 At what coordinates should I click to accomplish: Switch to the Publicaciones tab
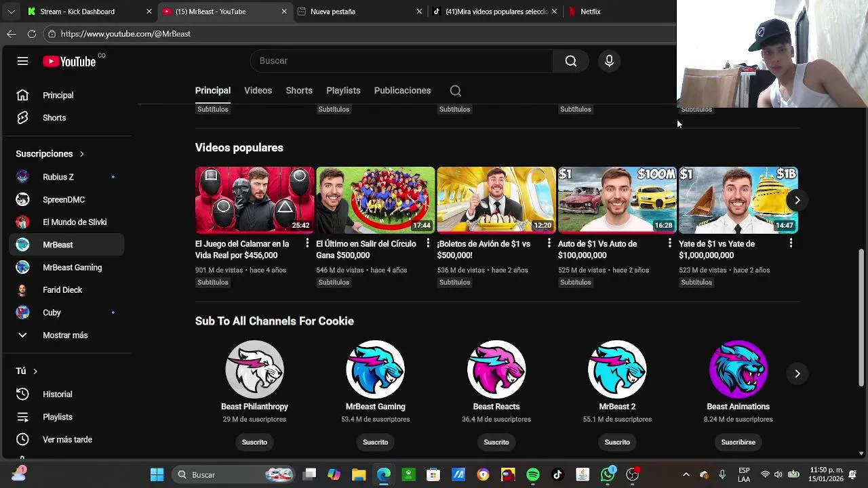click(x=402, y=91)
